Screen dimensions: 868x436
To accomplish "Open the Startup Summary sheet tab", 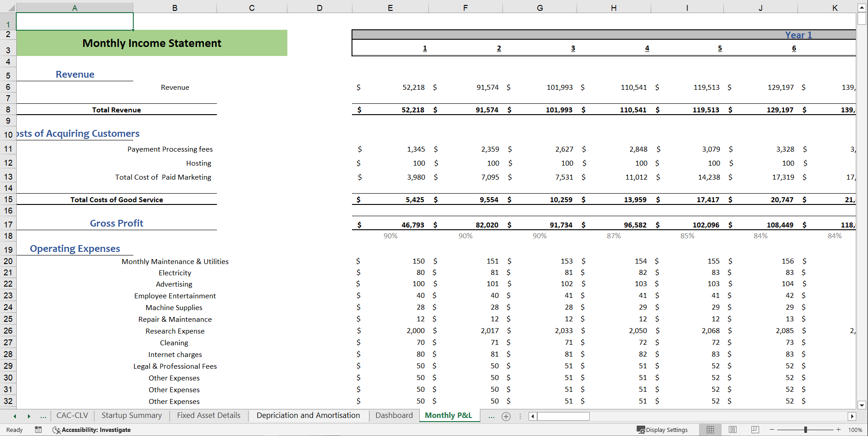I will coord(131,415).
